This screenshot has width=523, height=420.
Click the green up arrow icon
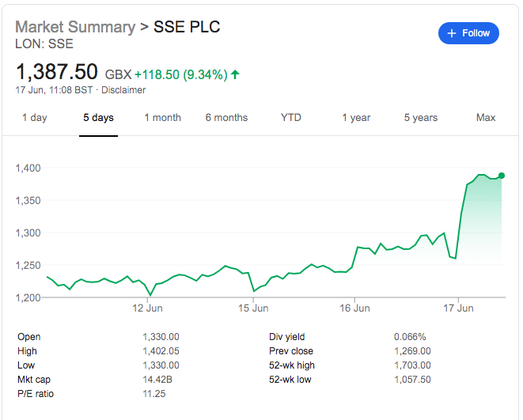235,74
